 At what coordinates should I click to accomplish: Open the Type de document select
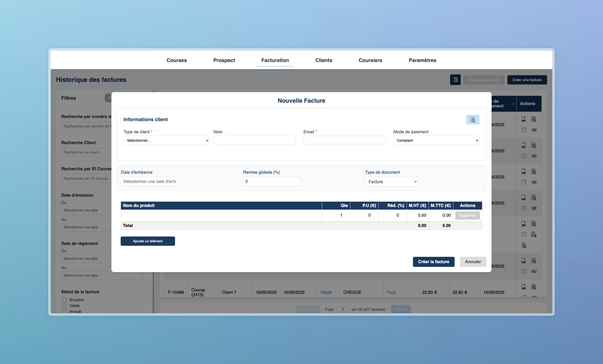pos(391,182)
